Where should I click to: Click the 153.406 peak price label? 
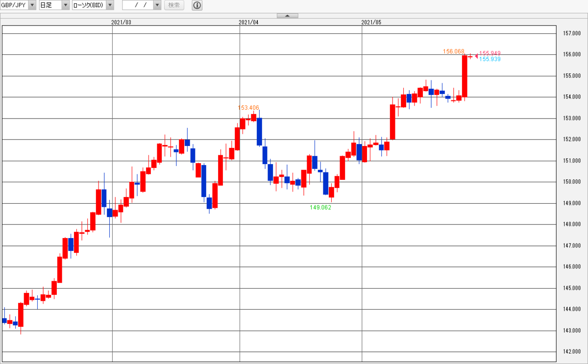click(248, 108)
